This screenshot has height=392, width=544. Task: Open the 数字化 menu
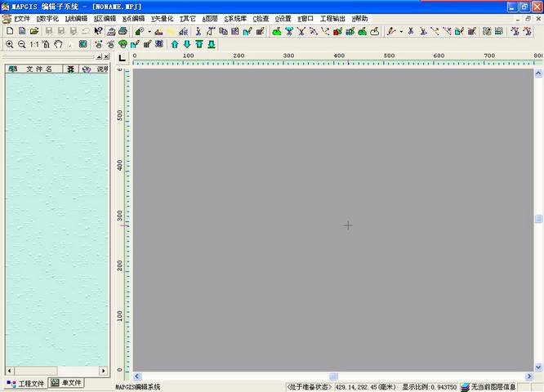pos(47,19)
